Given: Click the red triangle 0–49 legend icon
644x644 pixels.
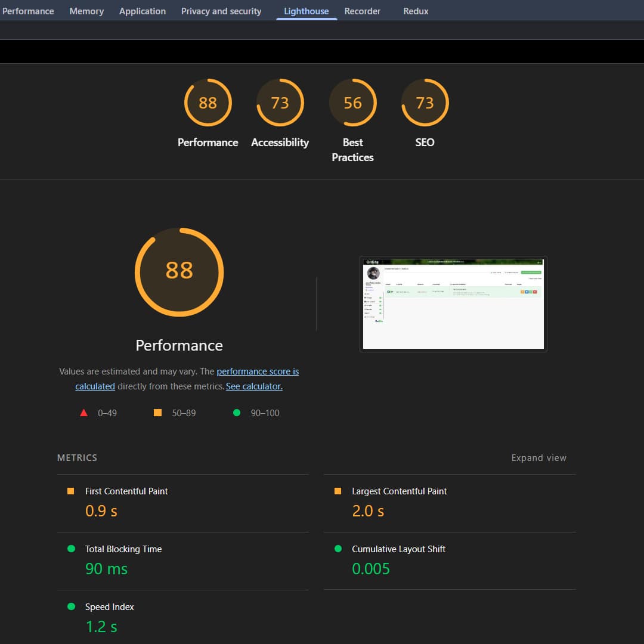Looking at the screenshot, I should (84, 413).
